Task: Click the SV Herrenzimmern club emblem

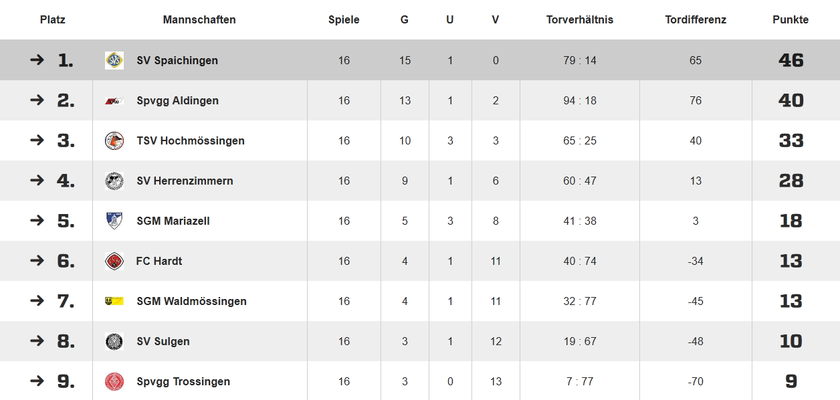Action: click(114, 181)
